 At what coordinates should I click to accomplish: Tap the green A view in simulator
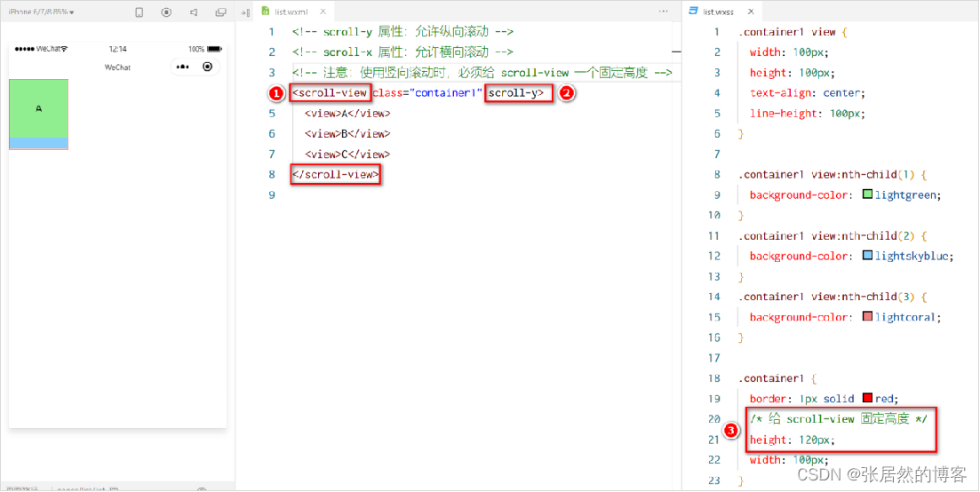39,108
